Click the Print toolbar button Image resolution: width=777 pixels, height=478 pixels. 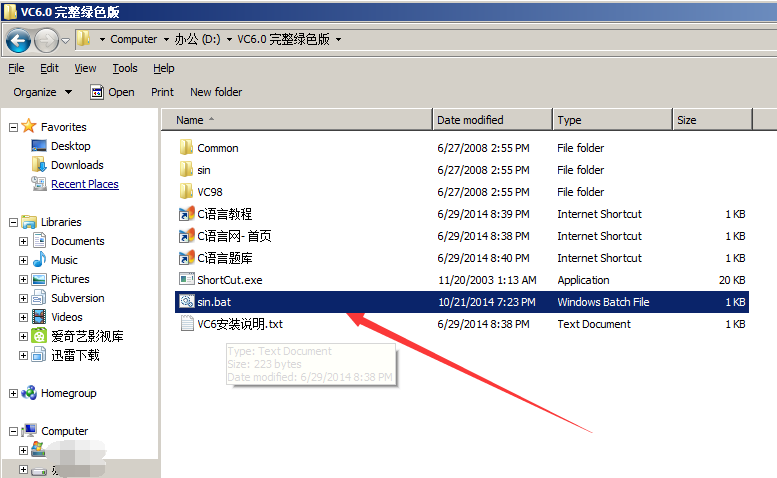tap(162, 92)
